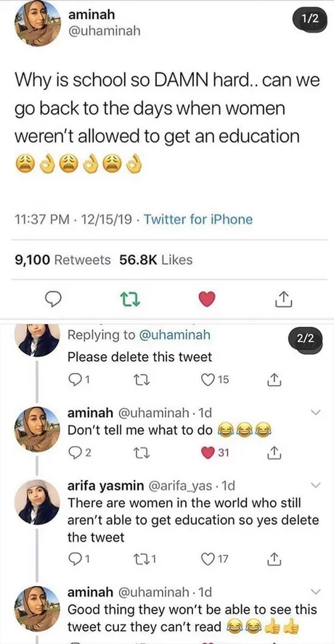The height and width of the screenshot is (644, 334).
Task: Open the 9,100 Retweets list
Action: pos(62,260)
